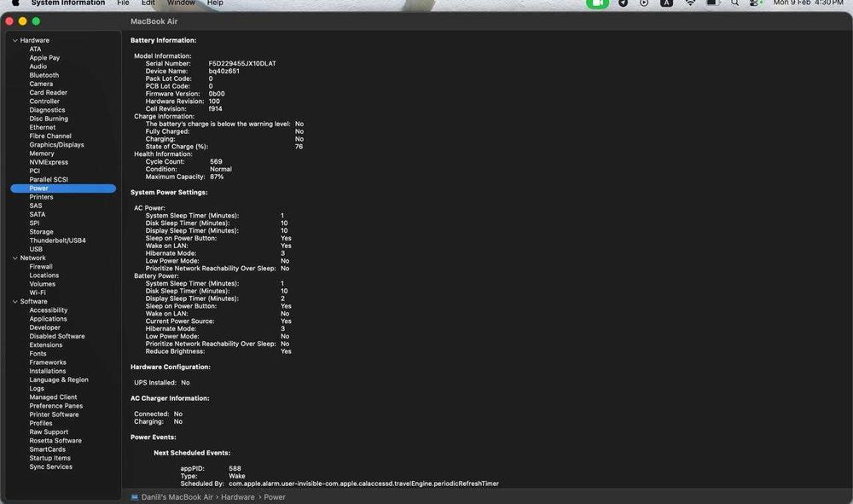Select Audio in the sidebar
This screenshot has width=853, height=504.
(38, 67)
